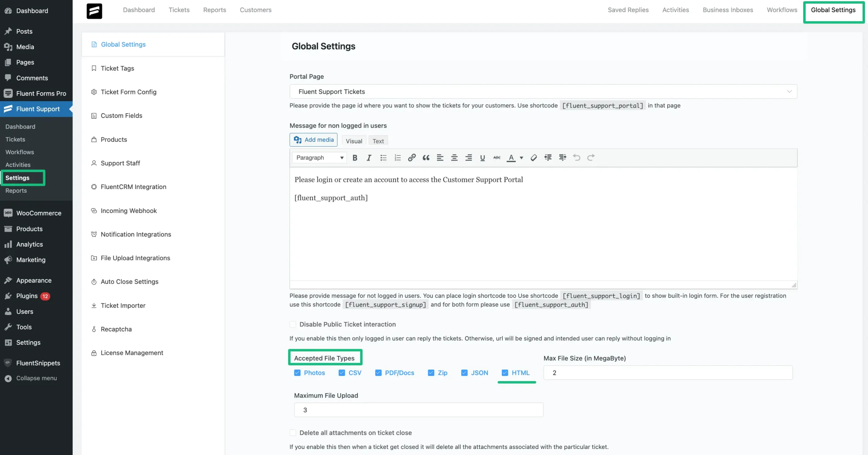
Task: Uncheck the HTML file type
Action: coord(505,373)
